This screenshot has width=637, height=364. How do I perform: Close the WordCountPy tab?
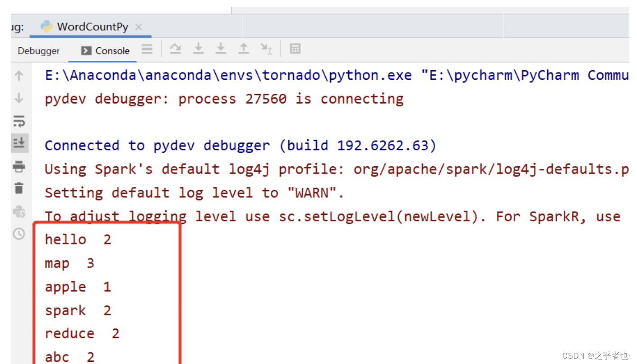pos(139,27)
